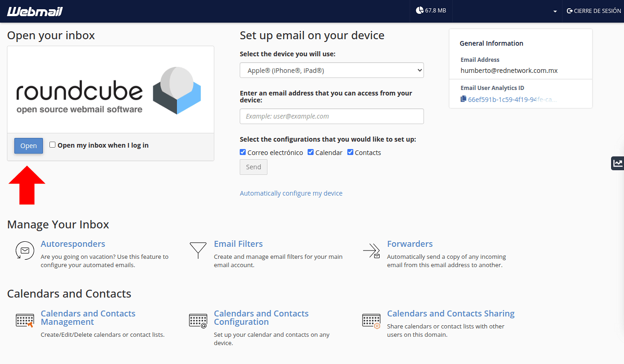624x364 pixels.
Task: Click the Forwarders arrow icon
Action: (x=371, y=251)
